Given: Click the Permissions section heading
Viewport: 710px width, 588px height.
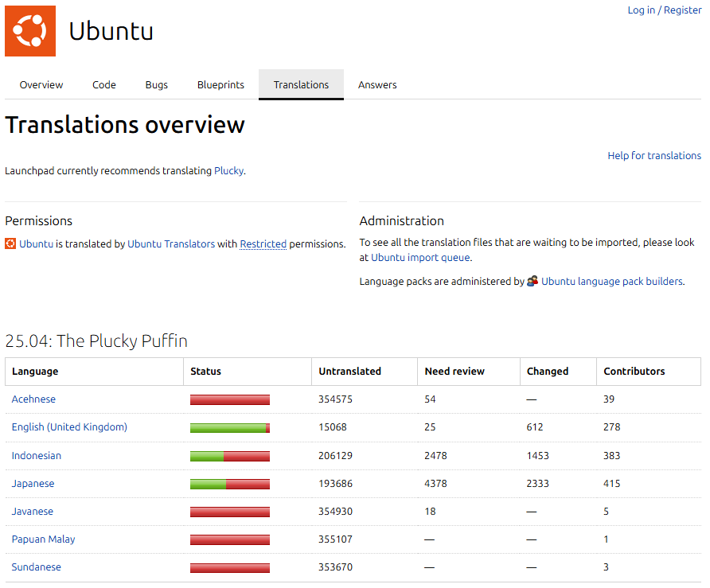Looking at the screenshot, I should [x=38, y=221].
